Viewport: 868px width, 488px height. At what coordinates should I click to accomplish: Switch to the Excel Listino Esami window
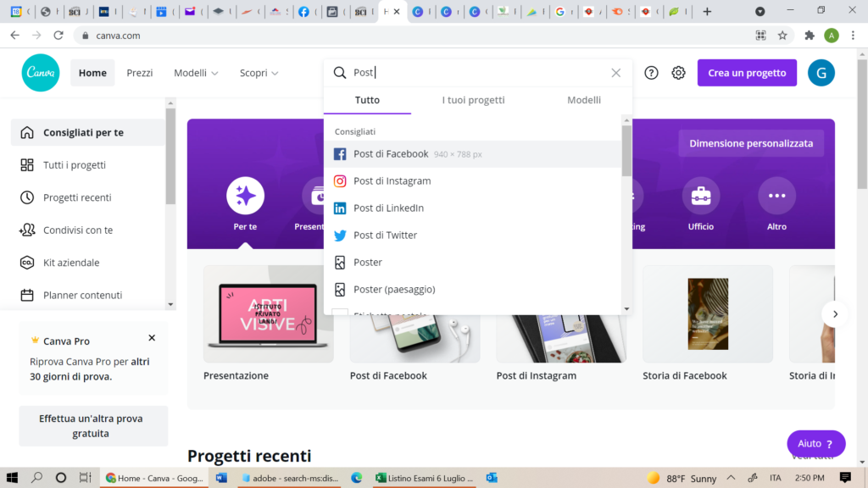tap(424, 478)
